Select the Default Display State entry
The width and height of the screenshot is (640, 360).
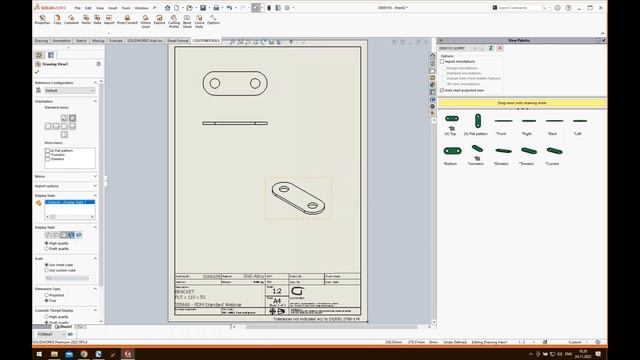[70, 202]
